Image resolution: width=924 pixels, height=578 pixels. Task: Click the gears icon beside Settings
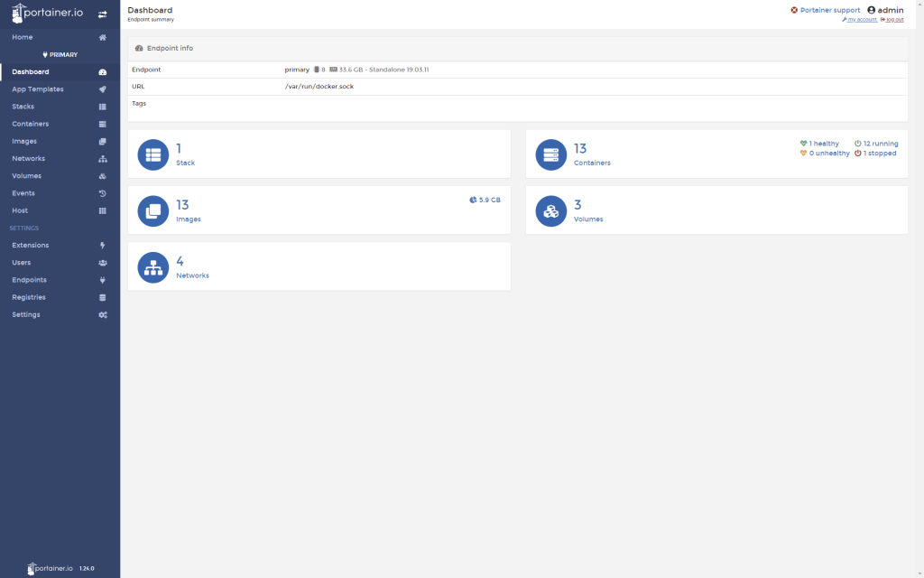(x=102, y=315)
